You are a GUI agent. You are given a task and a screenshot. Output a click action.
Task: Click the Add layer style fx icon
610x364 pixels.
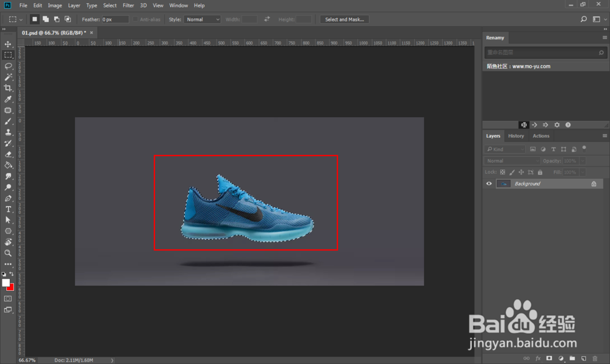click(538, 358)
